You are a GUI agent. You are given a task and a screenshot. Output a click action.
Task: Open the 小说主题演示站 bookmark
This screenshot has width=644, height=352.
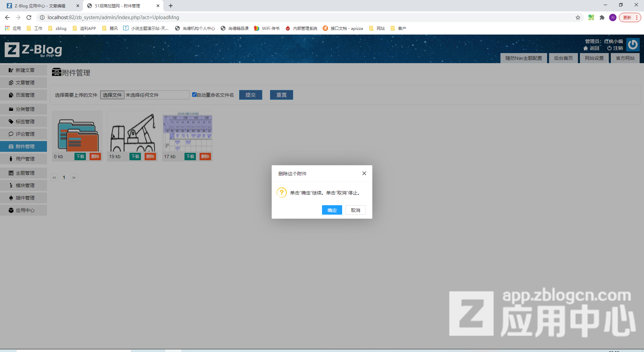(146, 28)
